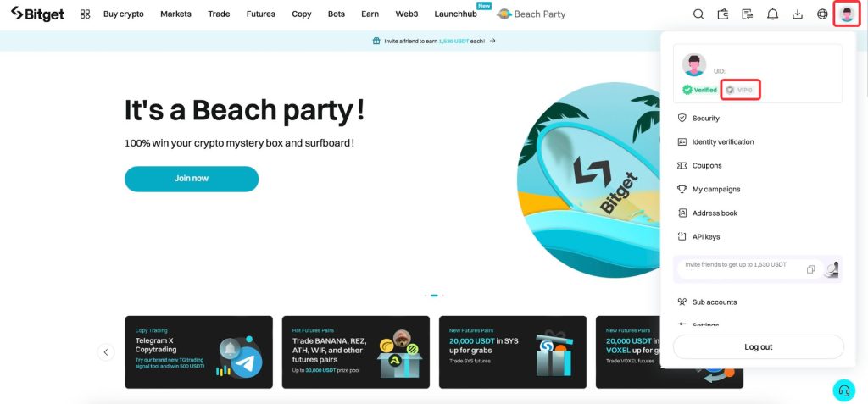Open the app download icon
The height and width of the screenshot is (404, 868).
797,14
